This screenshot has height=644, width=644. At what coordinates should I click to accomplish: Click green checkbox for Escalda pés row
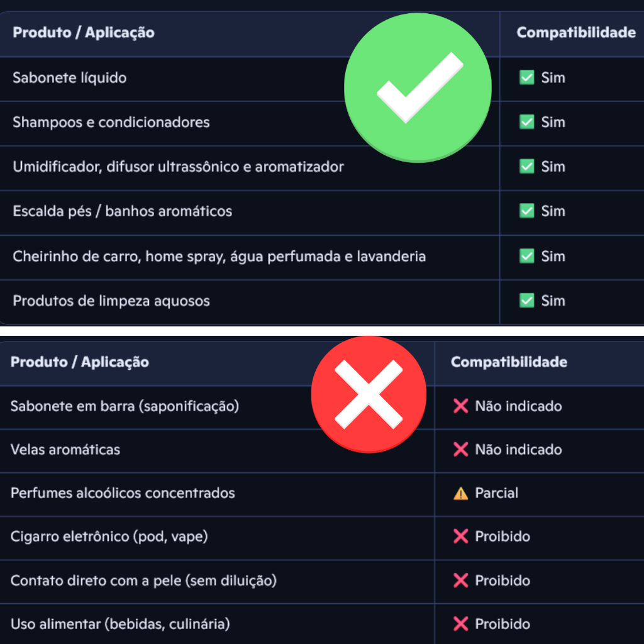pyautogui.click(x=526, y=211)
